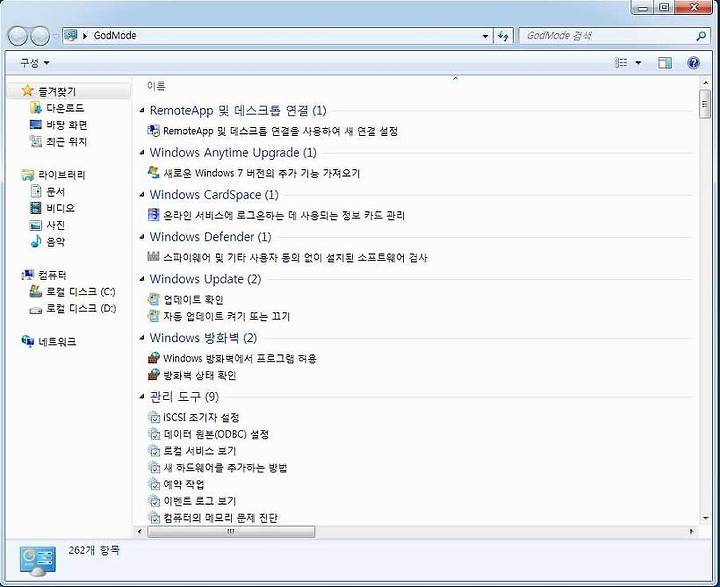Click the 문서 library icon

coord(36,191)
